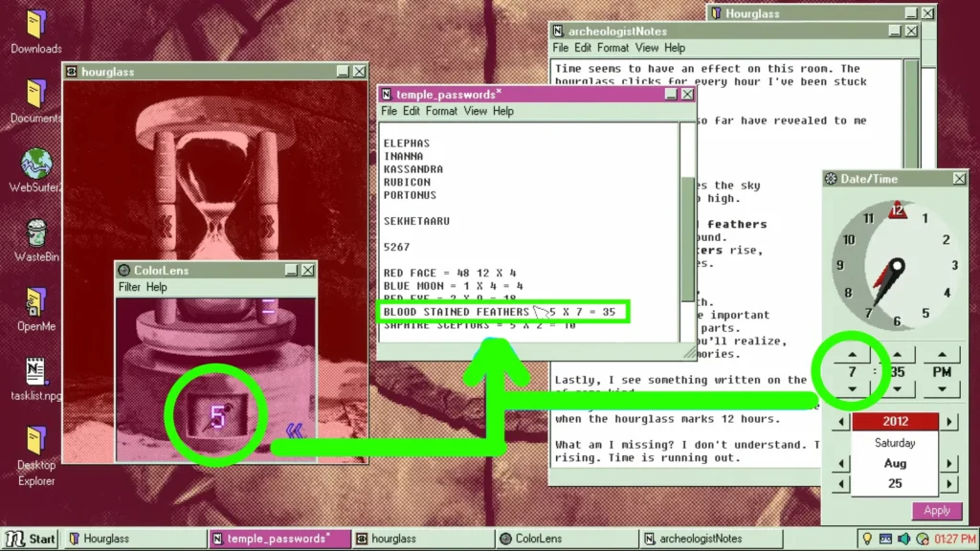Go to previous month before Aug
980x551 pixels.
tap(840, 464)
